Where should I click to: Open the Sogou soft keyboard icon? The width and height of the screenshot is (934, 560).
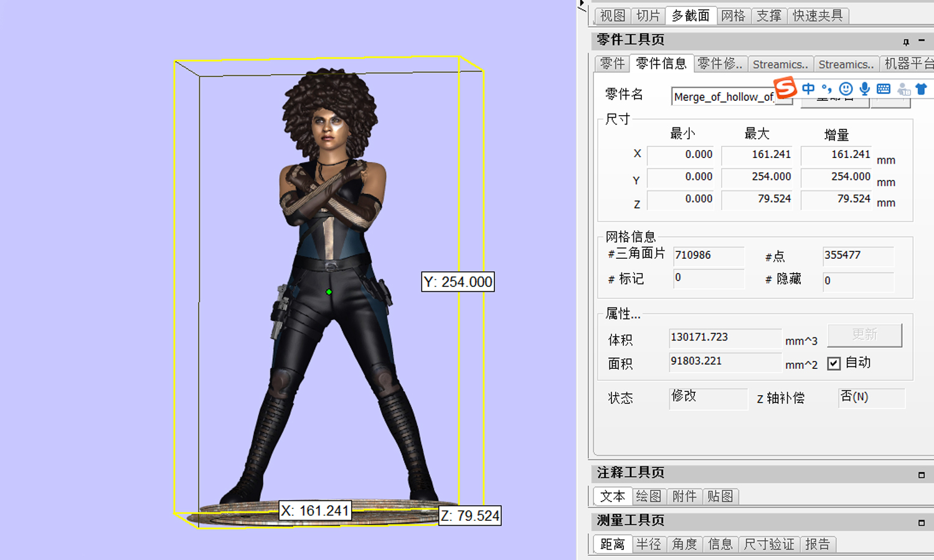click(883, 89)
